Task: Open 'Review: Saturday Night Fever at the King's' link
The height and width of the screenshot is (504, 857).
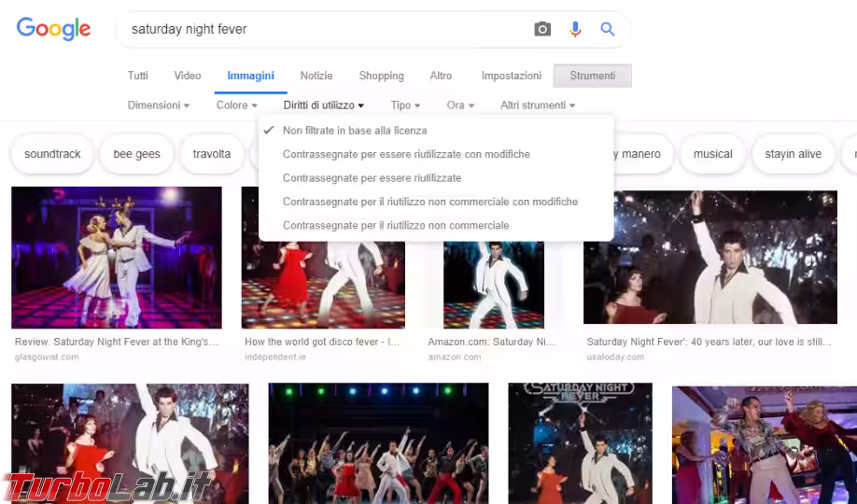Action: click(x=117, y=342)
